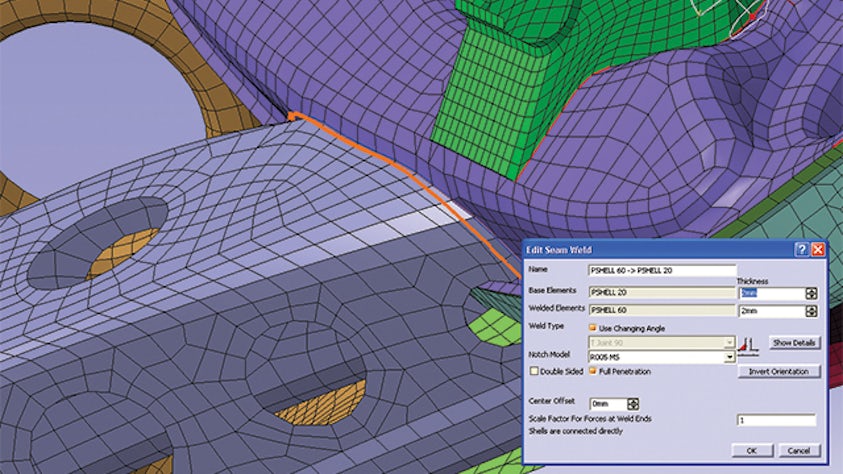The image size is (843, 474).
Task: Click the Scale Factor For Forces field
Action: tap(776, 420)
